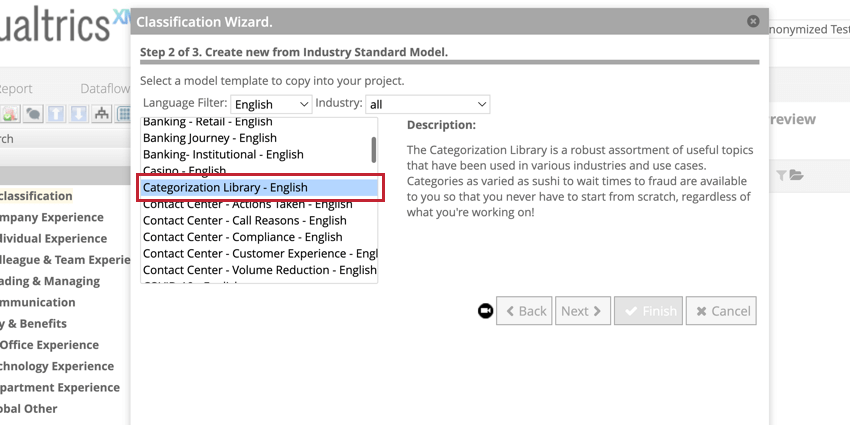Select Casino - English template
This screenshot has height=425, width=850.
point(259,170)
